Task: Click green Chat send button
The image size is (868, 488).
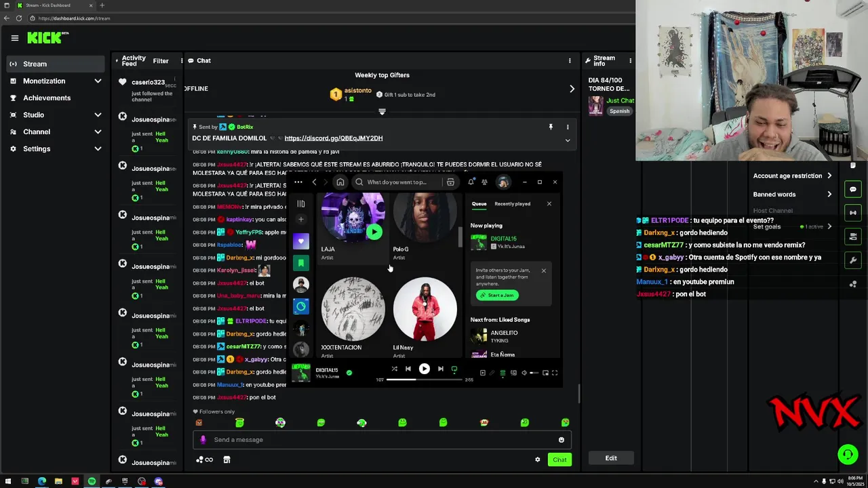Action: pyautogui.click(x=559, y=460)
